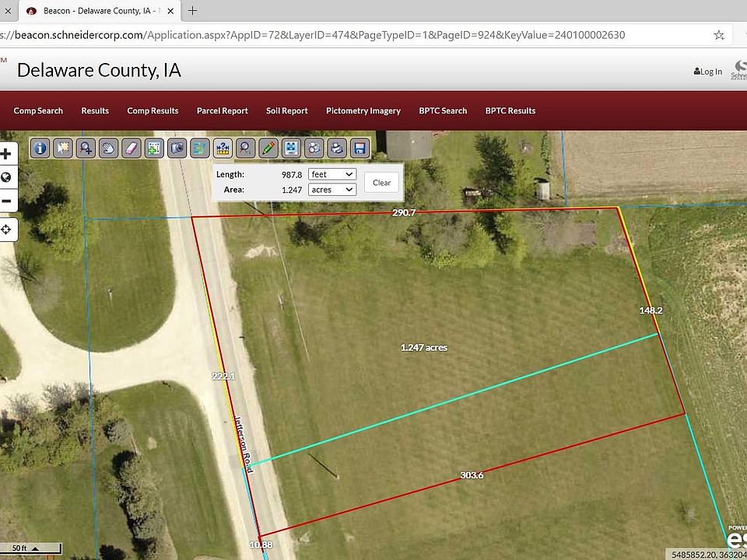Open the Results menu item

95,110
